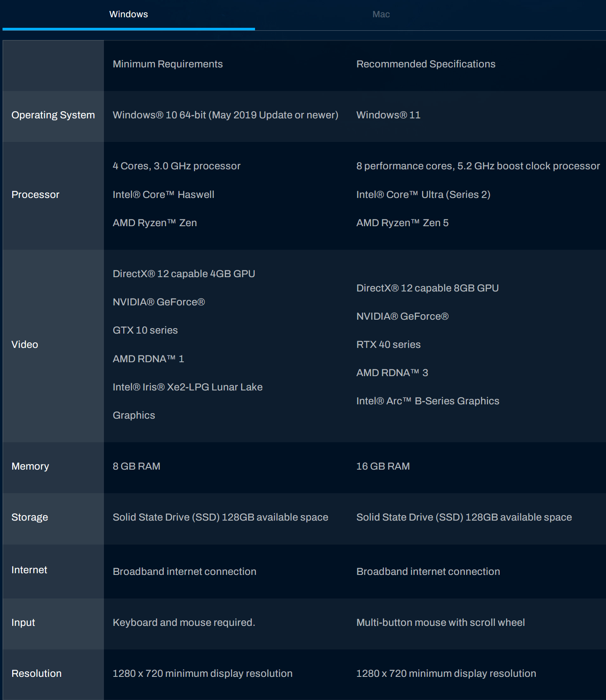
Task: Click the Processor row label
Action: [35, 195]
